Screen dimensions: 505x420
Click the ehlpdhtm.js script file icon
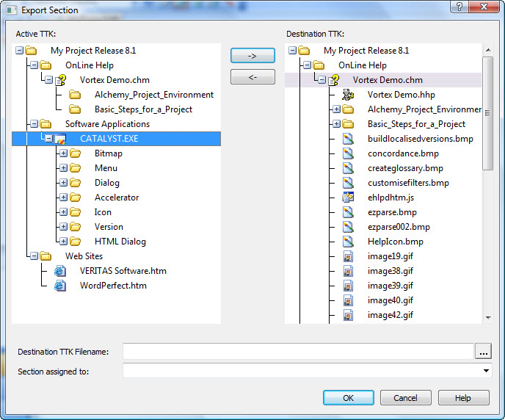click(x=348, y=198)
